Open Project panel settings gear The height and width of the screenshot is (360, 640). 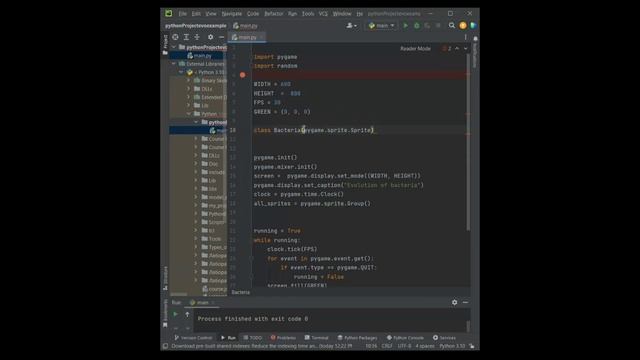click(x=210, y=37)
